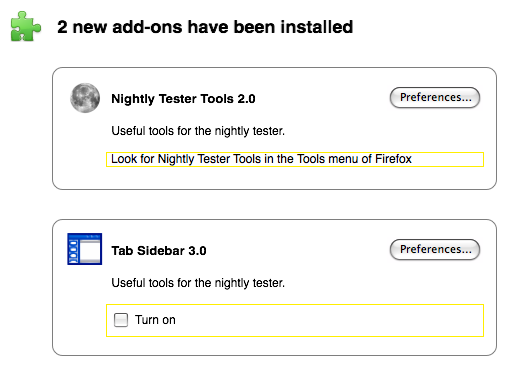Open Preferences for Nightly Tester Tools
The image size is (507, 366).
click(x=435, y=98)
